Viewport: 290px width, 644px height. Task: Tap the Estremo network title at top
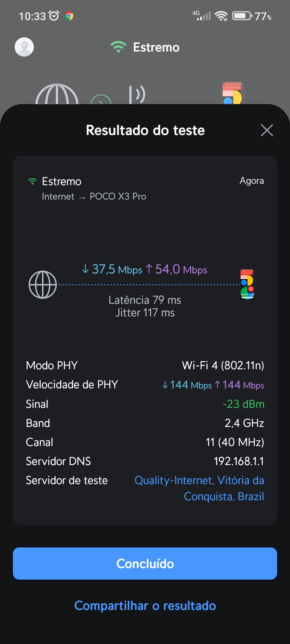pyautogui.click(x=156, y=47)
